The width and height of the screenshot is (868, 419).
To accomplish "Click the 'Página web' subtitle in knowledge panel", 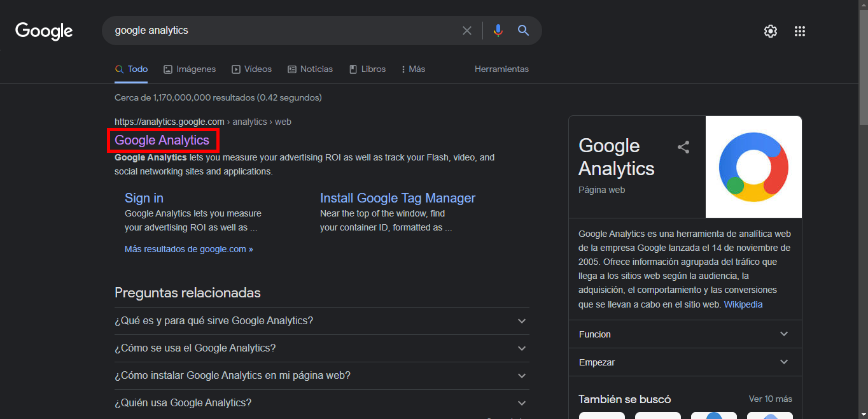I will pos(602,190).
